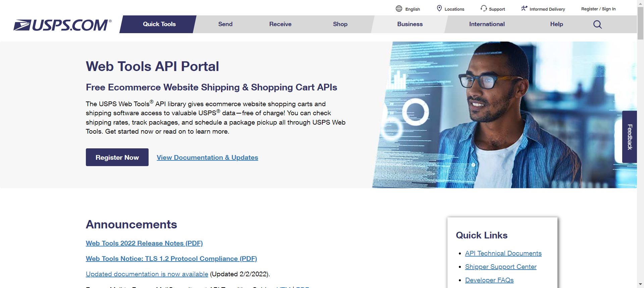Click Register / Sign In
Viewport: 644px width, 288px height.
[598, 9]
